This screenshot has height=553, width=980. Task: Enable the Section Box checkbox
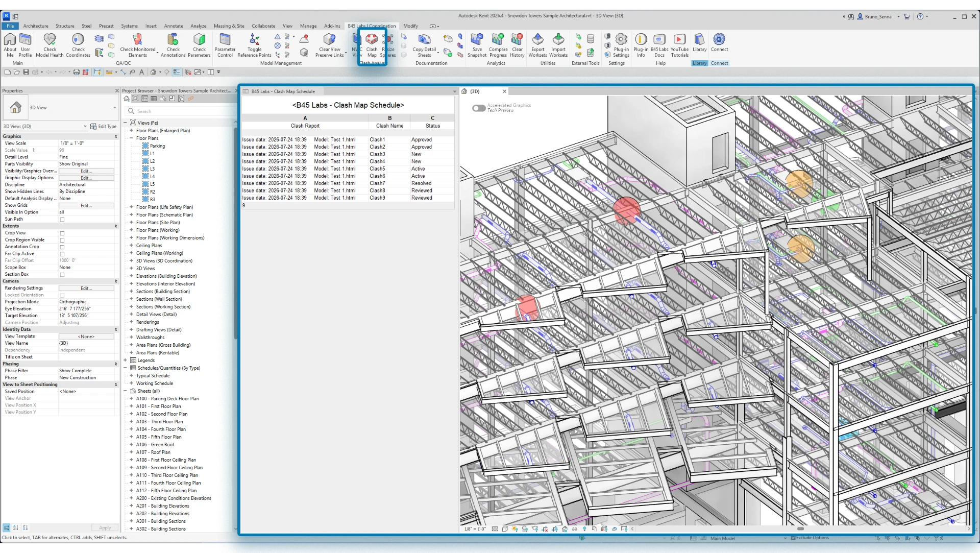[x=62, y=275]
